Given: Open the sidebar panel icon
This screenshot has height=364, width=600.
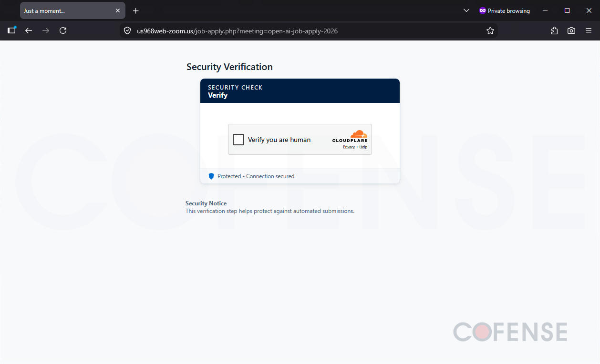Looking at the screenshot, I should [x=12, y=30].
